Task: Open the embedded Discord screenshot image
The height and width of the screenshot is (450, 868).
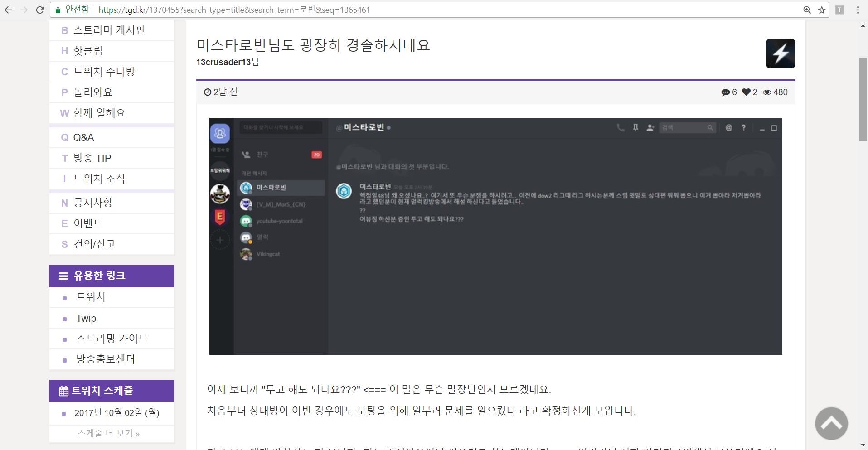Action: click(496, 236)
